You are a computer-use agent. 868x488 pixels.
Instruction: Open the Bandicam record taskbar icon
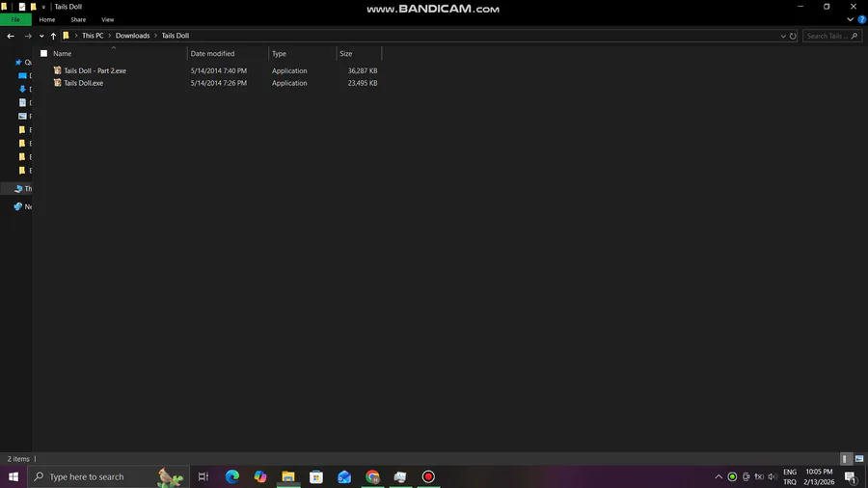tap(428, 476)
